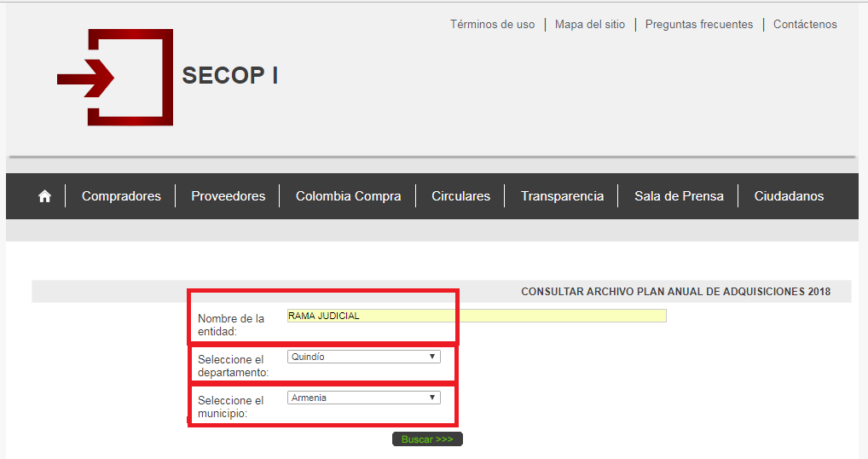Click the entity name field containing RAMA JUDICIAL
This screenshot has width=868, height=459.
click(477, 316)
